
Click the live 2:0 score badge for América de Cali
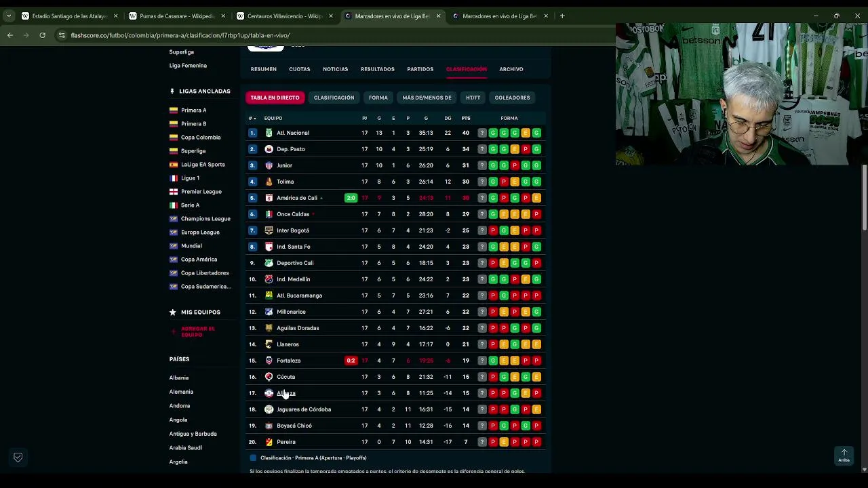(351, 198)
